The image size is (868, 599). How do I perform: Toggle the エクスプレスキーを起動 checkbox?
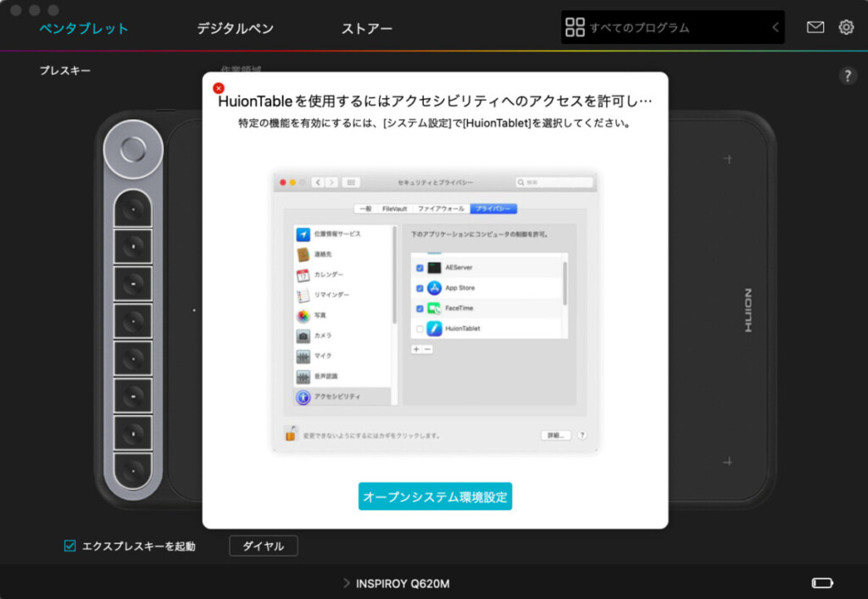coord(70,546)
